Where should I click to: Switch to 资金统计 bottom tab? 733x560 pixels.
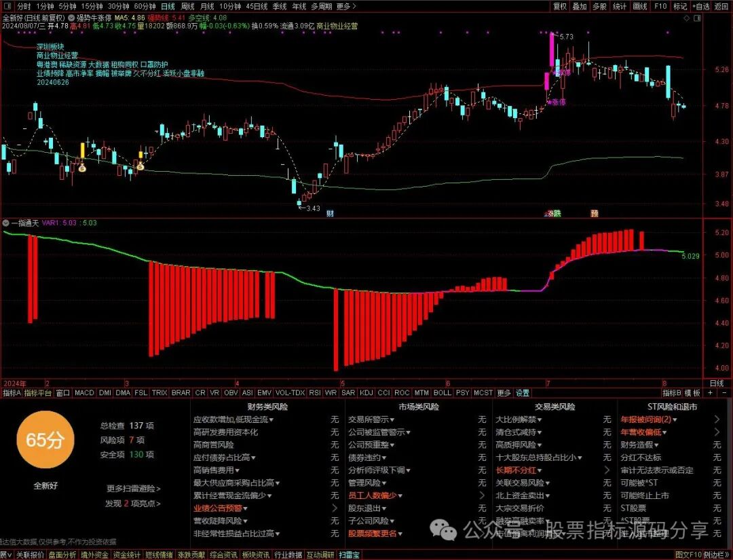coord(127,555)
